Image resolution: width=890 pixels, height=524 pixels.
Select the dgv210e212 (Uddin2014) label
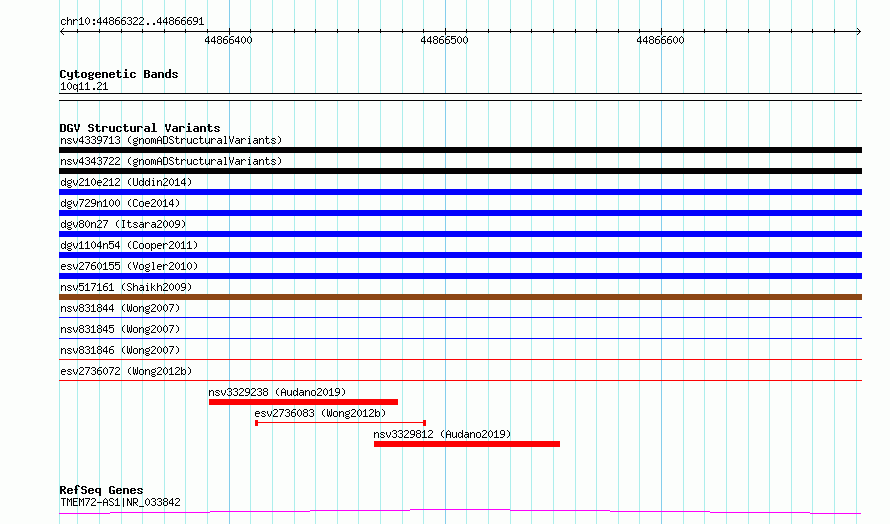(x=126, y=182)
